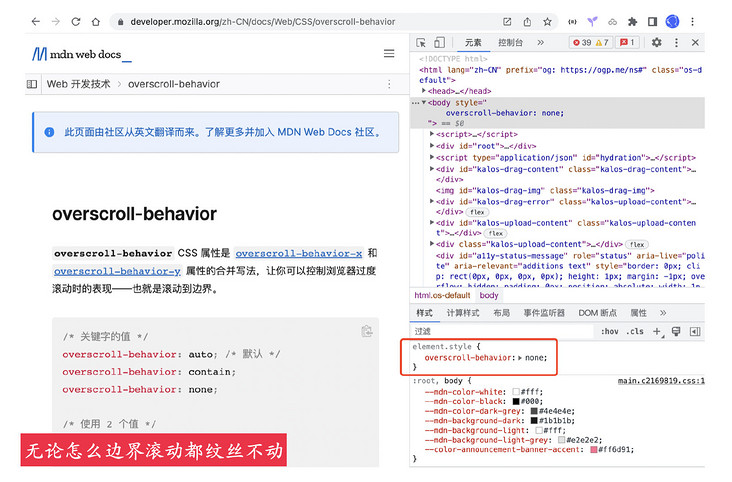Screen dimensions: 732x482
Task: Open the blue profile avatar
Action: [x=672, y=21]
